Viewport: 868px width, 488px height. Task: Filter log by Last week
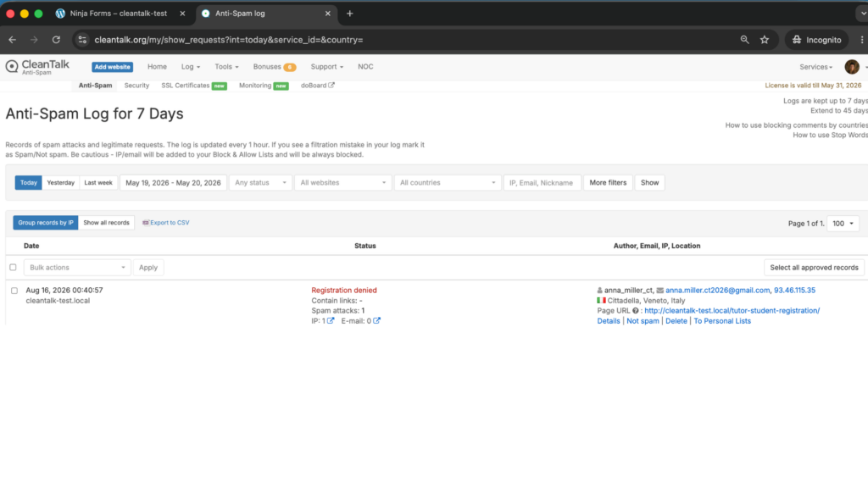(98, 183)
